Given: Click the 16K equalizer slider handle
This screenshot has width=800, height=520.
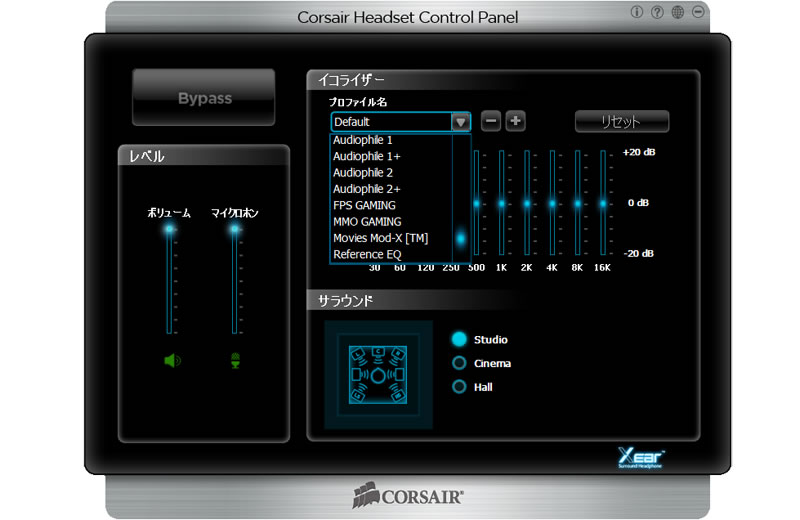Looking at the screenshot, I should (603, 204).
